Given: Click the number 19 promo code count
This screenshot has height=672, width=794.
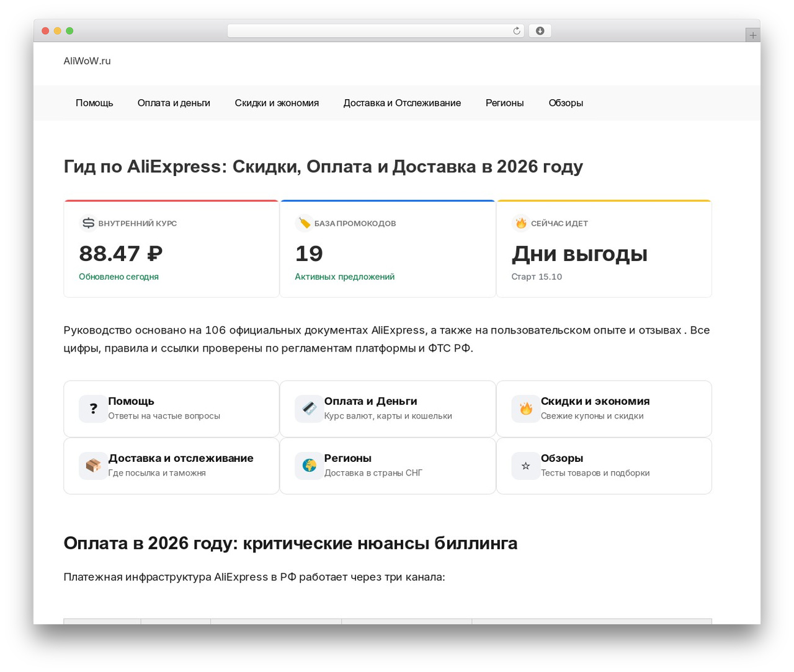Looking at the screenshot, I should (309, 254).
